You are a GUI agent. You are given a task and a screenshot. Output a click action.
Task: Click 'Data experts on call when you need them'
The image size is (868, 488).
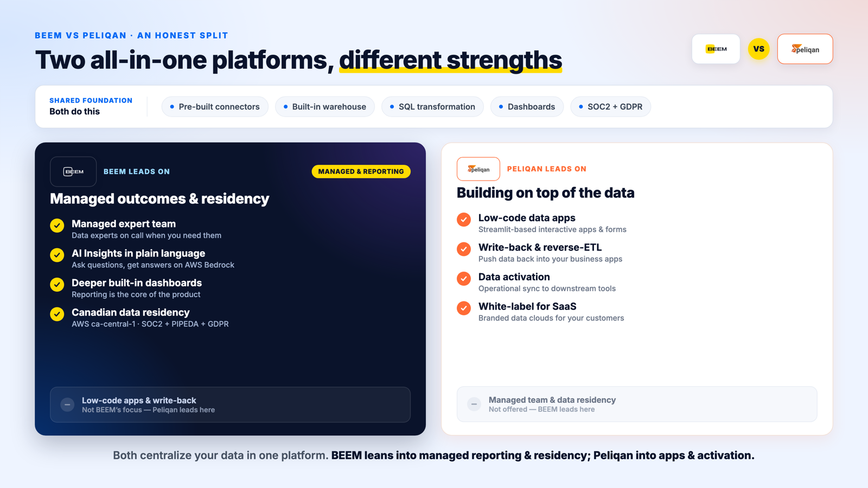pyautogui.click(x=146, y=235)
